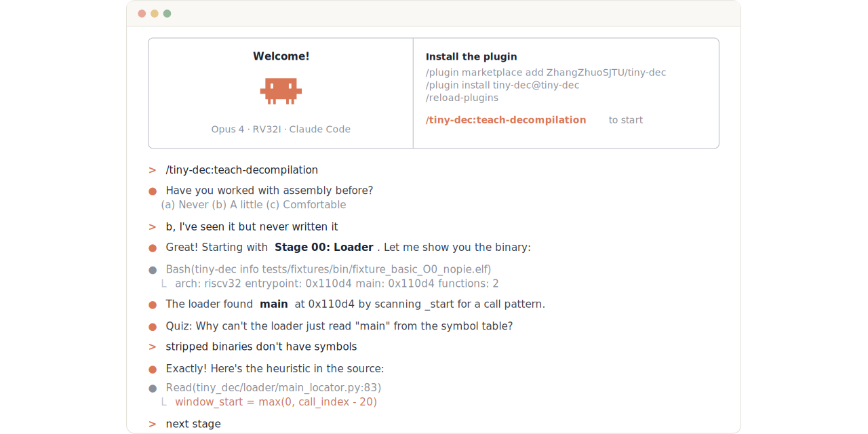Image resolution: width=868 pixels, height=434 pixels.
Task: Click the /tiny-dec:teach-decompilation command link
Action: click(x=506, y=120)
